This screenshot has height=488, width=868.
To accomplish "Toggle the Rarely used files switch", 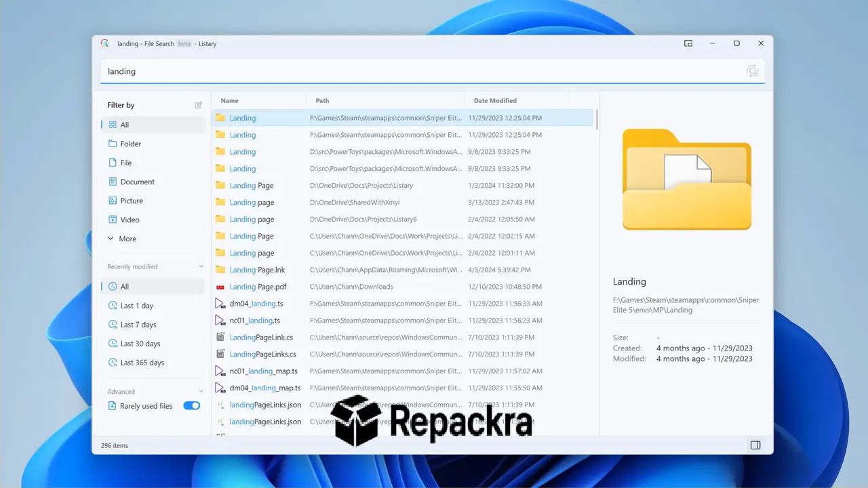I will coord(192,406).
